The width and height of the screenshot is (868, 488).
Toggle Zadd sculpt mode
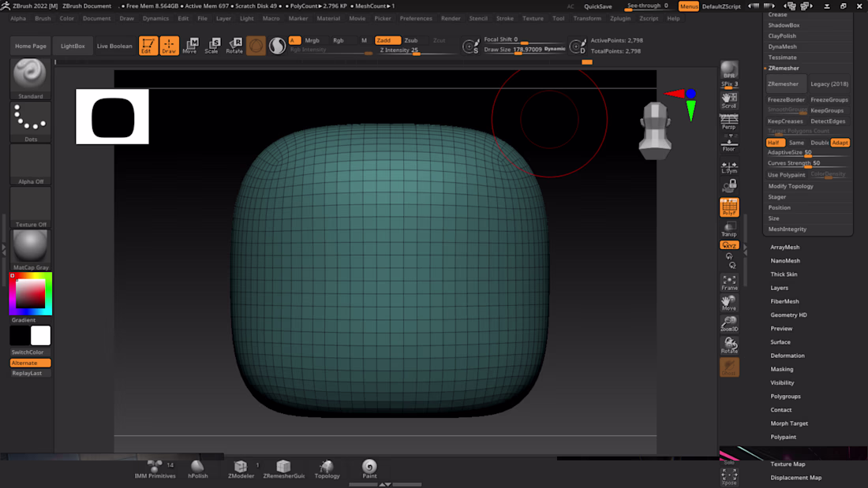point(383,40)
